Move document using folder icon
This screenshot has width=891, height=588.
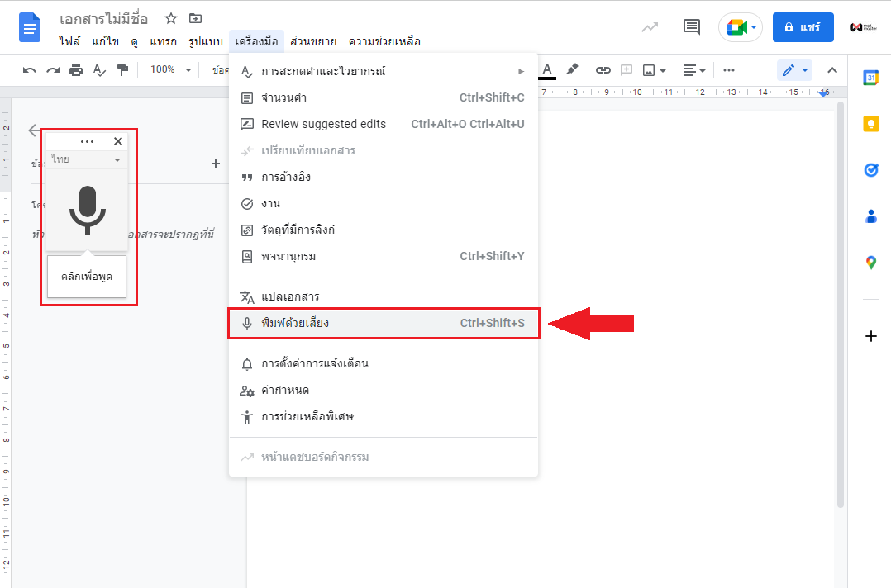(195, 19)
